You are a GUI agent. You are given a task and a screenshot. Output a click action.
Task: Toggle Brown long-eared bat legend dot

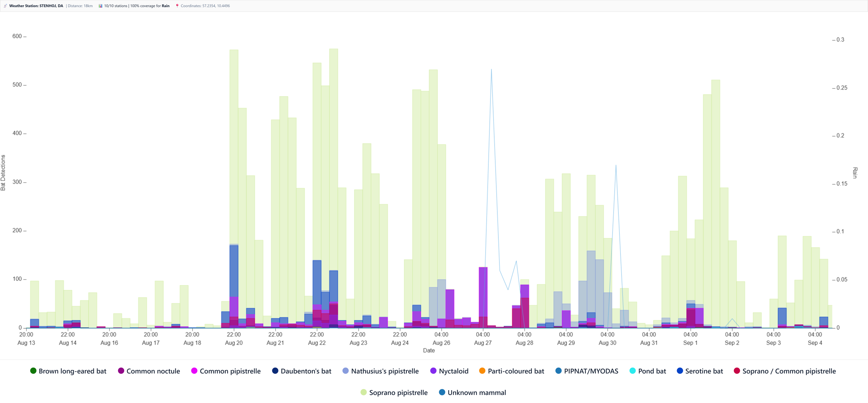pos(33,371)
